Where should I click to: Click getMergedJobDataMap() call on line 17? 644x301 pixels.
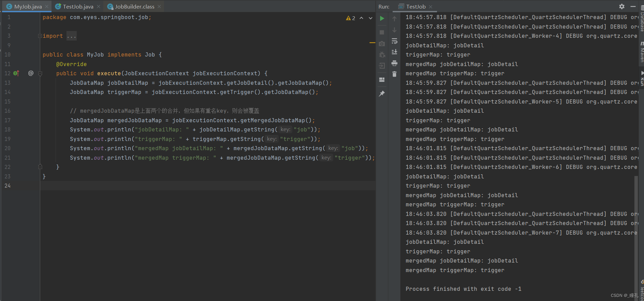tap(276, 120)
